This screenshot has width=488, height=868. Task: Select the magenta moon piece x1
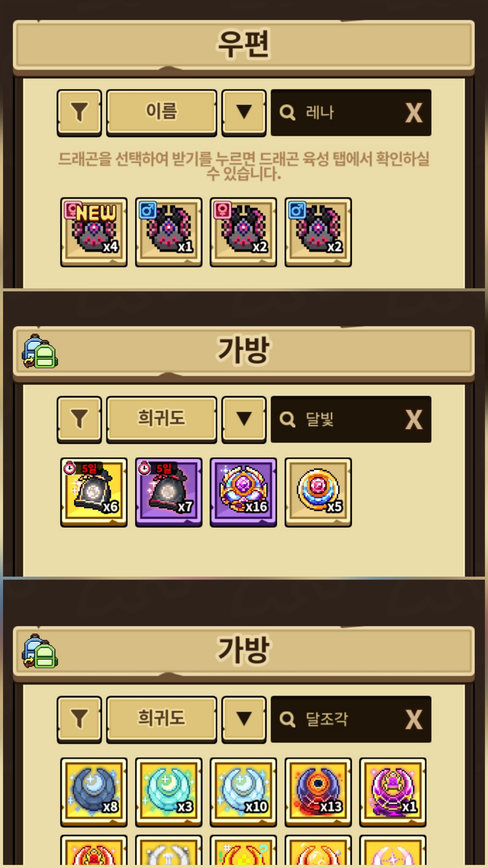pos(393,792)
